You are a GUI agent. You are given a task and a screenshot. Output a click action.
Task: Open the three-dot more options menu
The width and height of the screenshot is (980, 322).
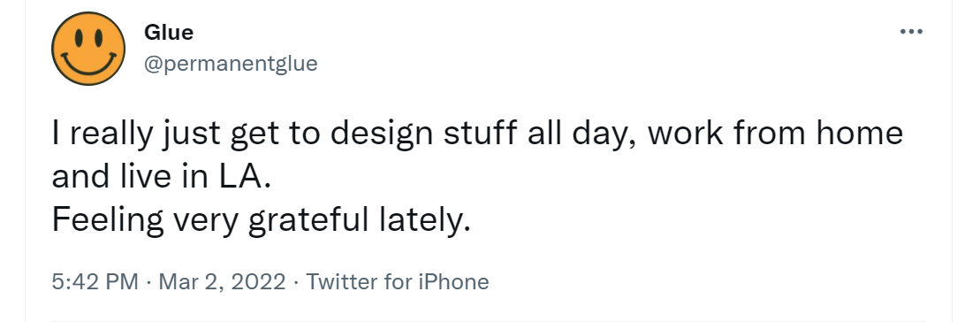click(x=911, y=31)
